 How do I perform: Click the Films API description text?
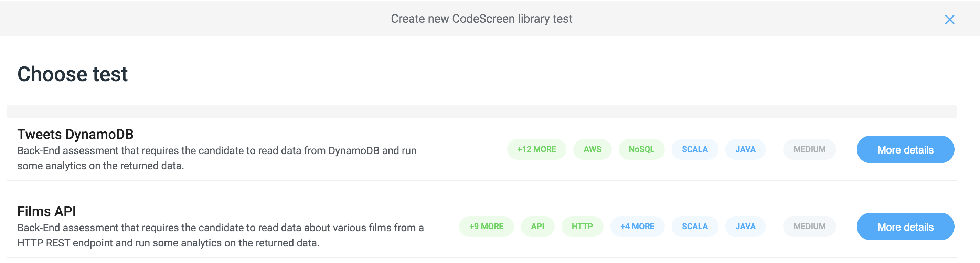[x=220, y=235]
